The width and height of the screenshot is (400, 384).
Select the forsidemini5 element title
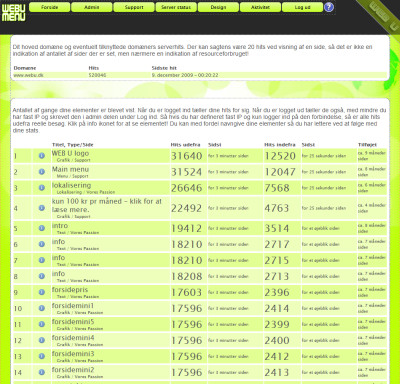pyautogui.click(x=73, y=322)
